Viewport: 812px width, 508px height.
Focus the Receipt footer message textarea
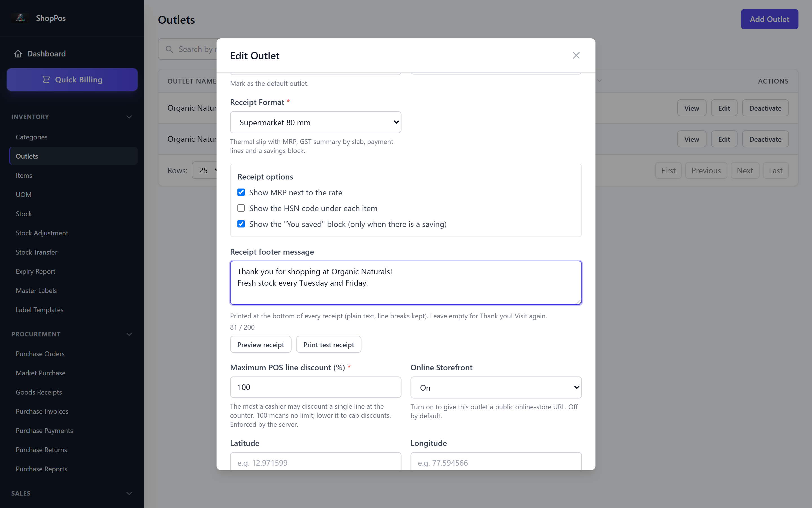pos(406,283)
